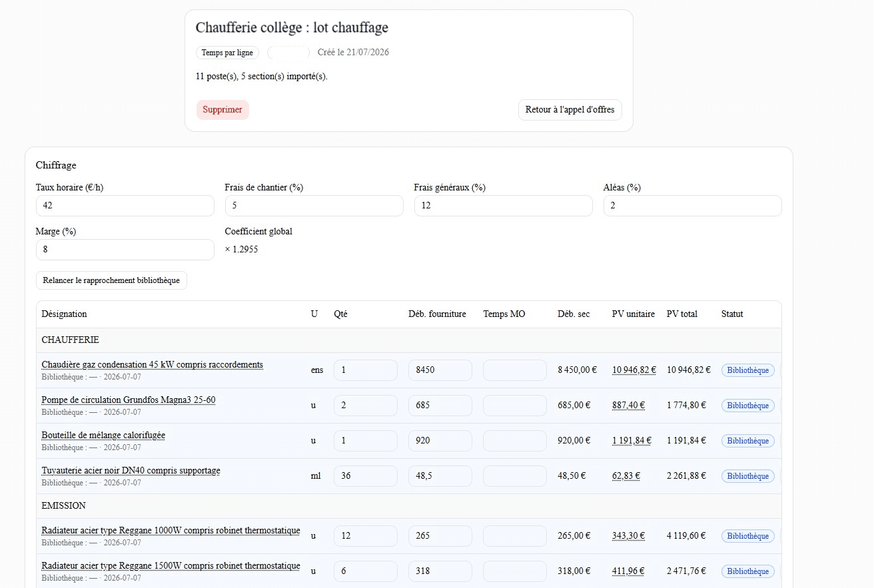Image resolution: width=874 pixels, height=588 pixels.
Task: Select the Temps par ligne badge
Action: point(227,53)
